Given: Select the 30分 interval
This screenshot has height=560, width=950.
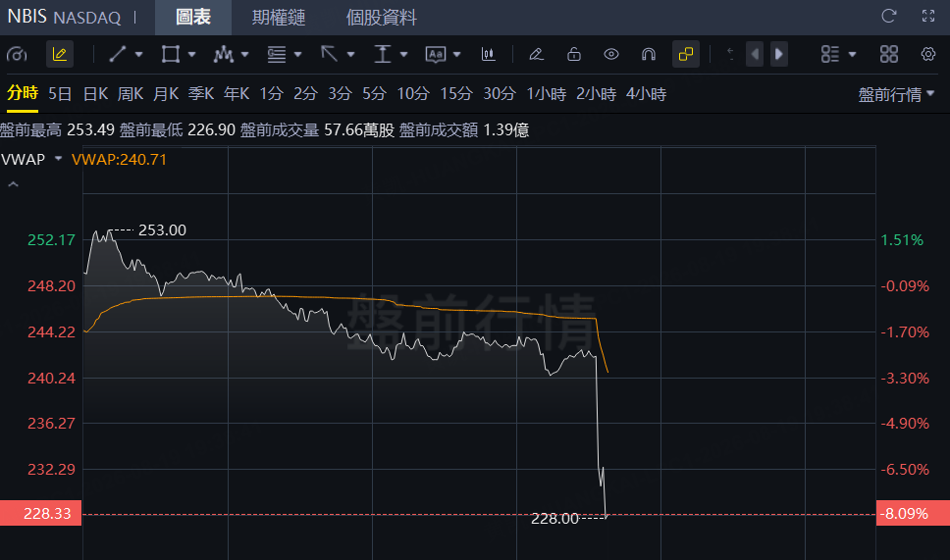Looking at the screenshot, I should [x=500, y=94].
